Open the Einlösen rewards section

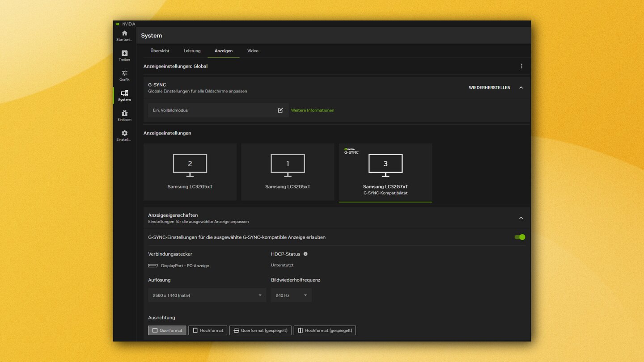point(124,115)
